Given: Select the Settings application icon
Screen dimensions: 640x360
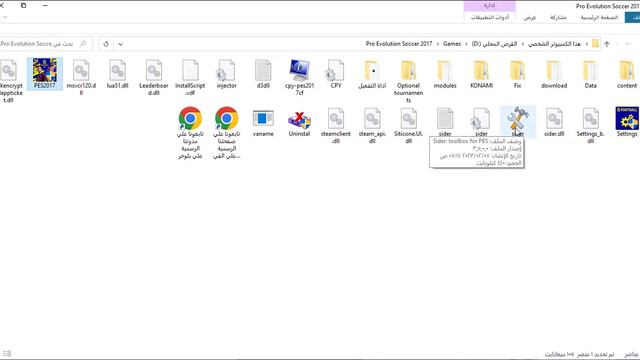Looking at the screenshot, I should [x=627, y=122].
